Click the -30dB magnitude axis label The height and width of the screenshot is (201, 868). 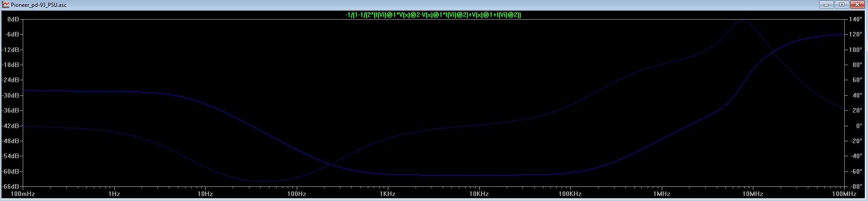(x=11, y=95)
